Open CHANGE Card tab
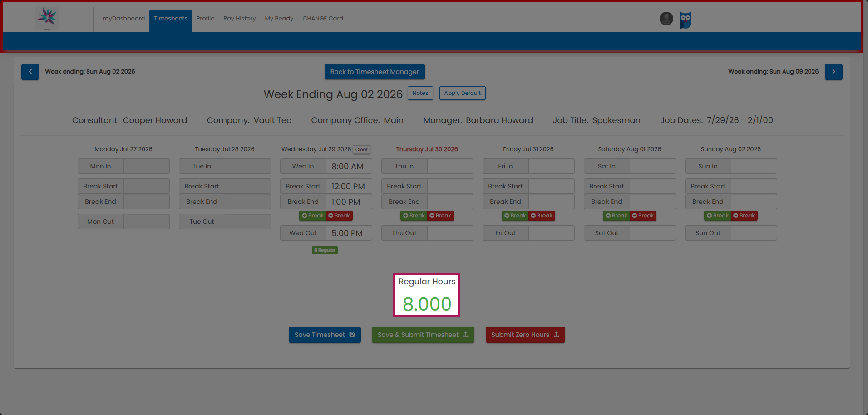The image size is (868, 415). (x=323, y=19)
